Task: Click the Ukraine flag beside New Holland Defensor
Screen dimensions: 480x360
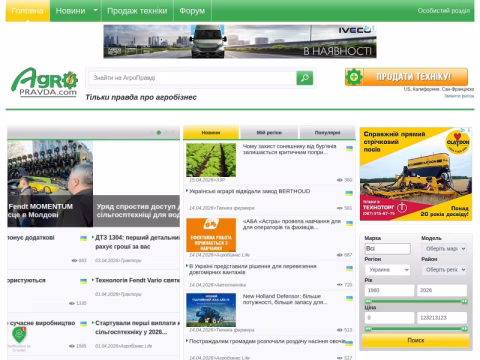Action: (349, 298)
